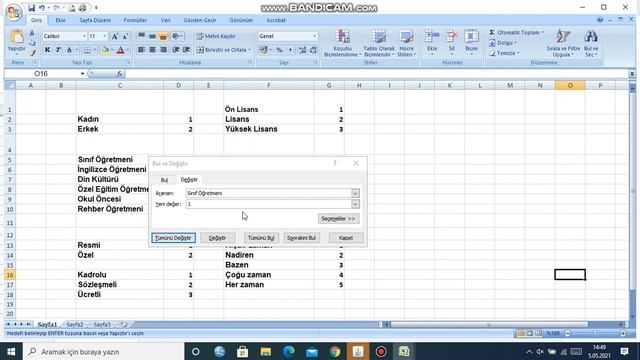640x360 pixels.
Task: Click Metni Kaydır wrap text
Action: click(x=216, y=36)
